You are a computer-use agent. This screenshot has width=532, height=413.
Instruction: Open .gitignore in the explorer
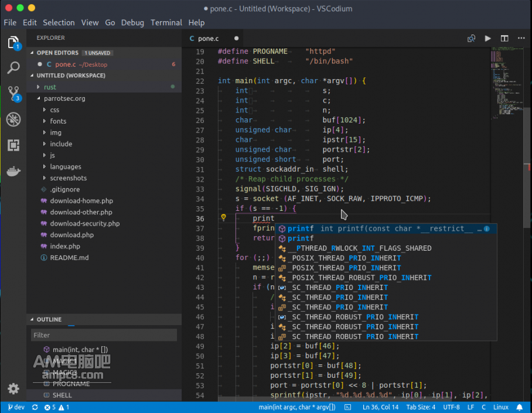click(65, 189)
